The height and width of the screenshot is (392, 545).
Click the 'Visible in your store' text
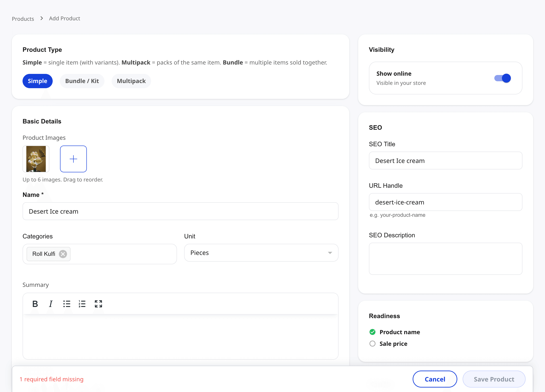[401, 83]
